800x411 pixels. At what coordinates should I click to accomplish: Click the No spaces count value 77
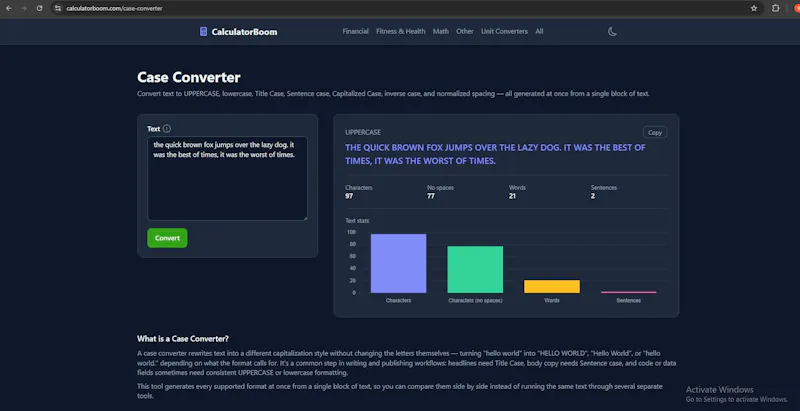431,196
